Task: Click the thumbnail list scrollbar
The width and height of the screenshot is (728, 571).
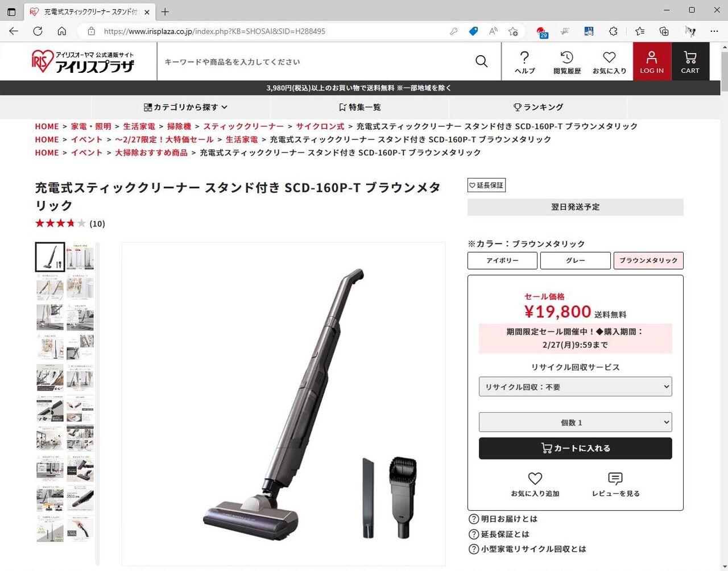Action: (x=97, y=404)
